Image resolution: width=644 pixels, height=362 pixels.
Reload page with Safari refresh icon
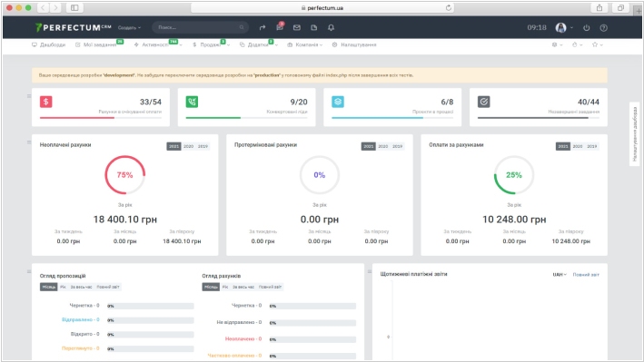click(449, 8)
